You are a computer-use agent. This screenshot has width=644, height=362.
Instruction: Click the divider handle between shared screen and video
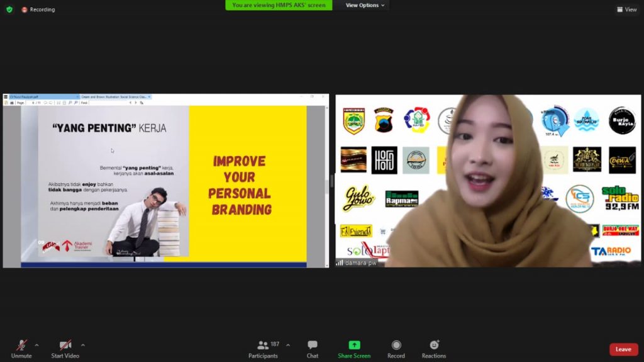click(x=332, y=181)
